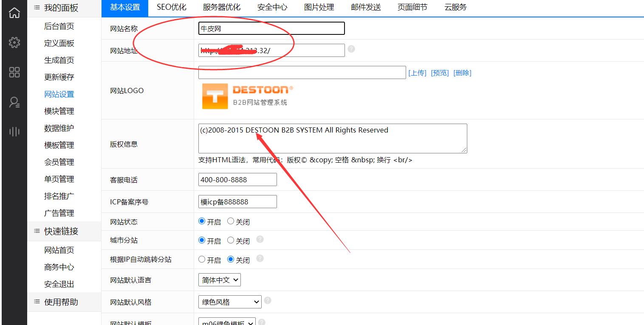The image size is (644, 325).
Task: Click the 删除 link beside the logo field
Action: click(x=463, y=72)
